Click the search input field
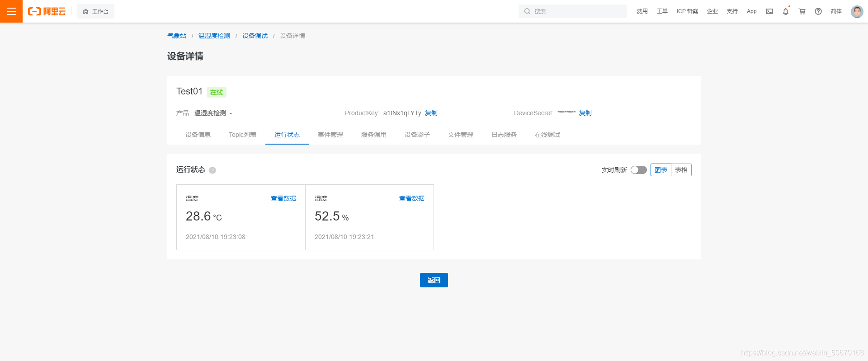 pyautogui.click(x=573, y=11)
